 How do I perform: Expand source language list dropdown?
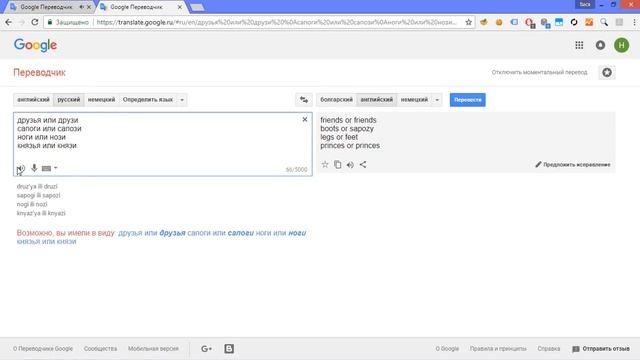(x=182, y=100)
